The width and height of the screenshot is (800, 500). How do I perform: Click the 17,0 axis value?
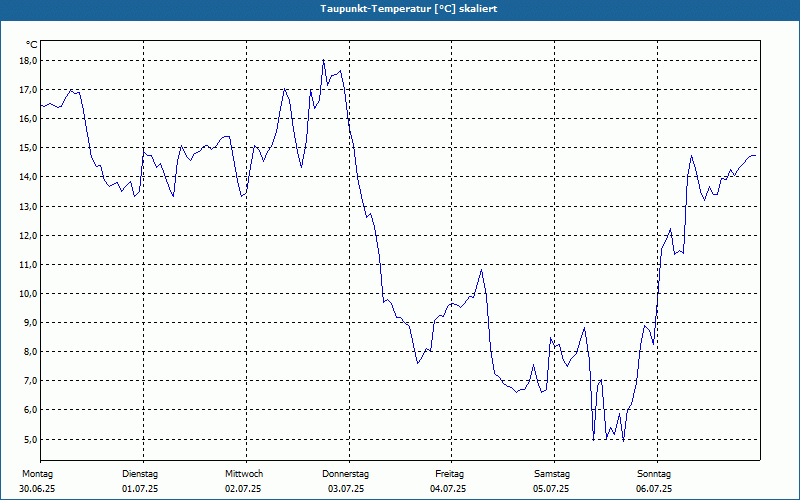coord(28,90)
